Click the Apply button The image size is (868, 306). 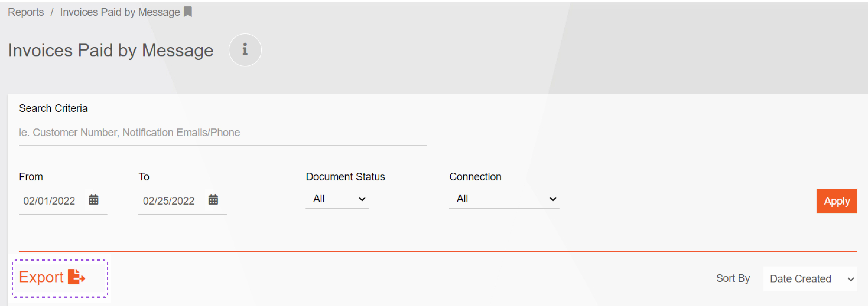[x=837, y=201]
